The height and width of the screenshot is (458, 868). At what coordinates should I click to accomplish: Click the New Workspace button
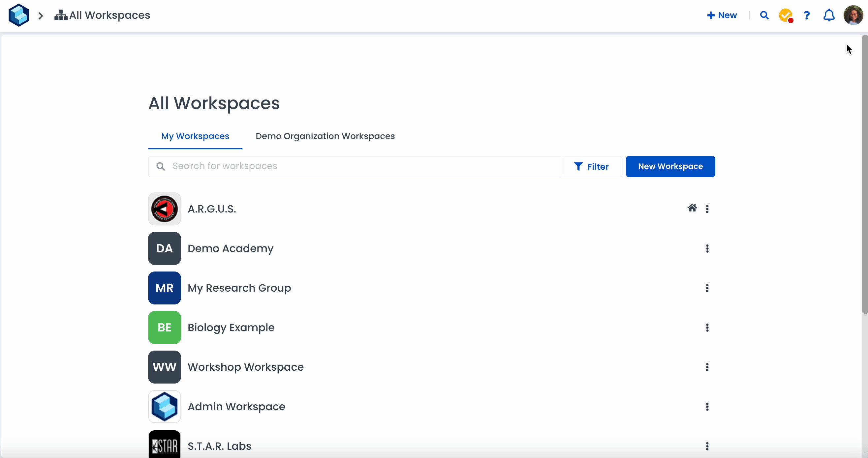670,166
